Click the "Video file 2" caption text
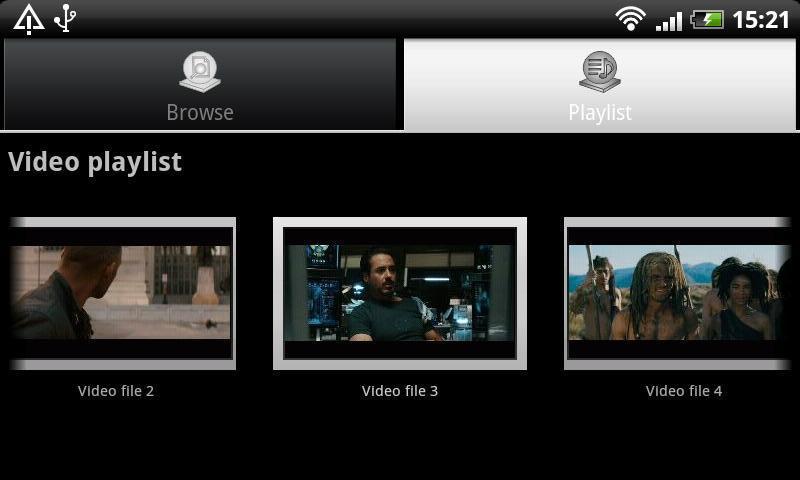 pos(116,391)
